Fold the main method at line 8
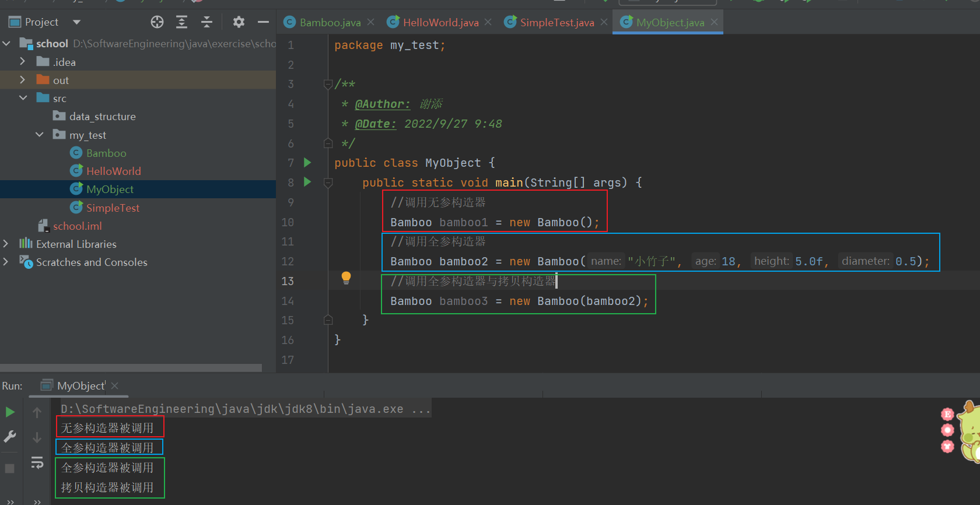Screen dimensions: 980x505 [x=328, y=183]
